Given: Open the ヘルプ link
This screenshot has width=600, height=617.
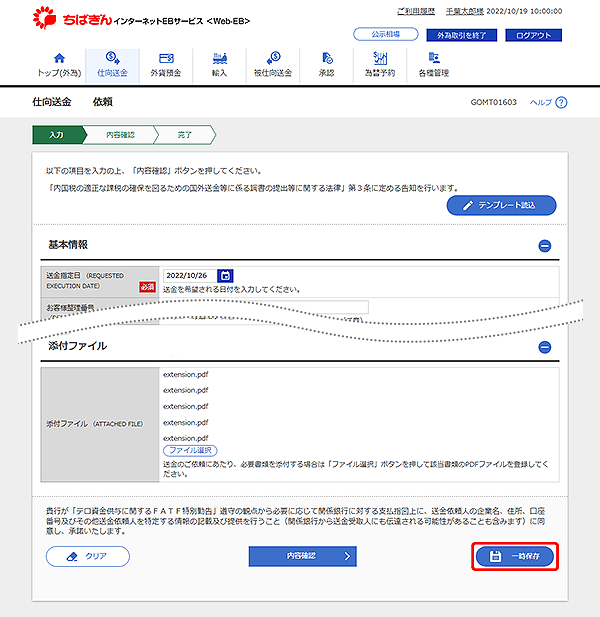Looking at the screenshot, I should [x=541, y=102].
